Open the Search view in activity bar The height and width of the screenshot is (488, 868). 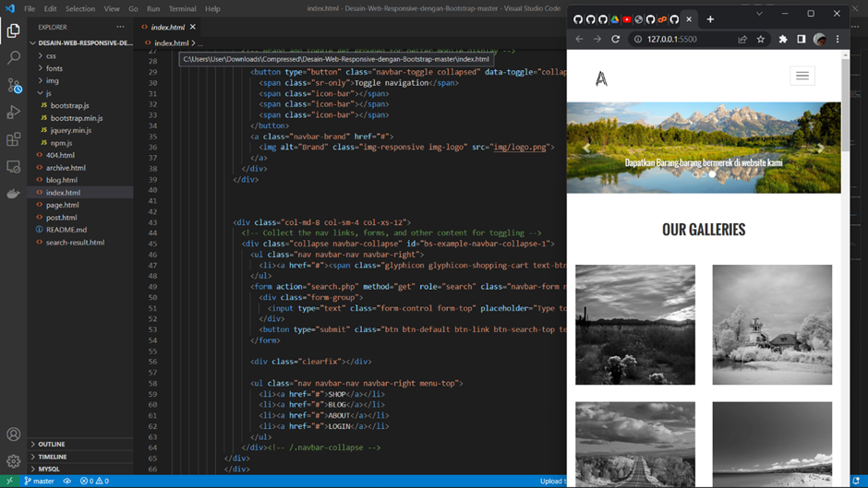pos(13,57)
